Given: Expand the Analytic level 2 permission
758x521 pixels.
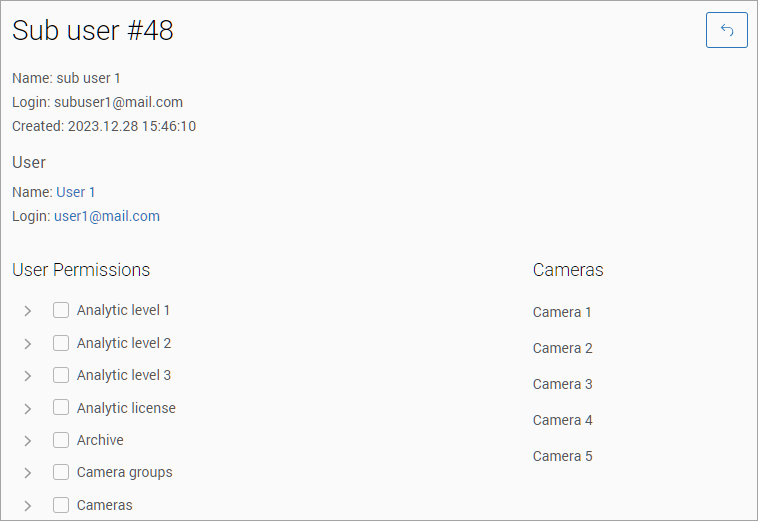Looking at the screenshot, I should [28, 344].
